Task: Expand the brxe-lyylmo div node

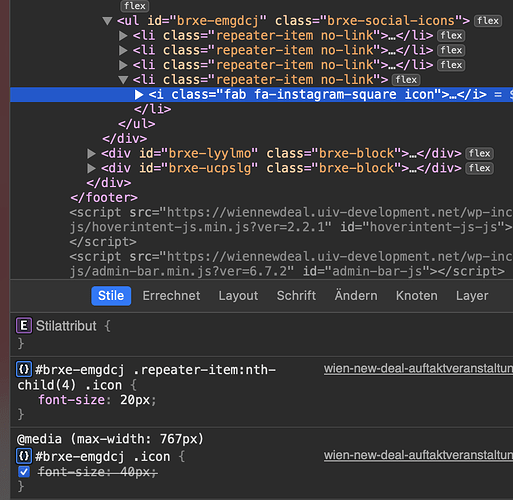Action: 91,153
